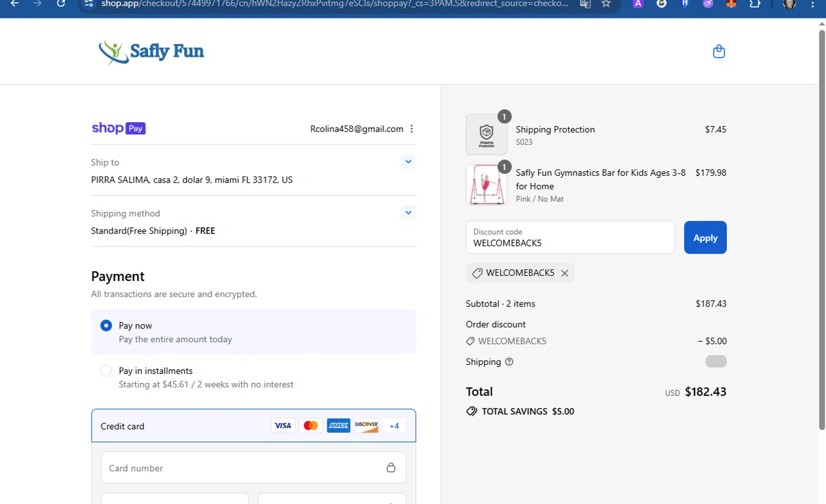Open the blue shield 'H' extension
The image size is (826, 504).
coord(684,3)
